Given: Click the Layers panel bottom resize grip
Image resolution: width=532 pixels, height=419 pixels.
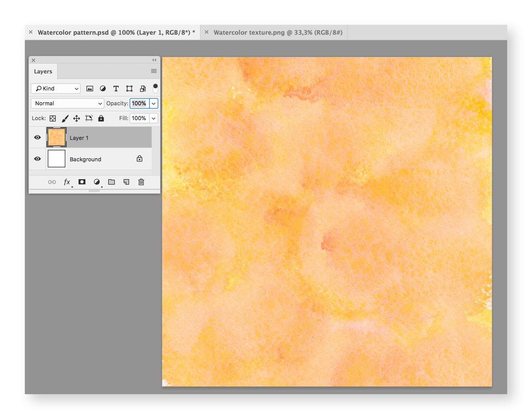Looking at the screenshot, I should click(x=94, y=191).
